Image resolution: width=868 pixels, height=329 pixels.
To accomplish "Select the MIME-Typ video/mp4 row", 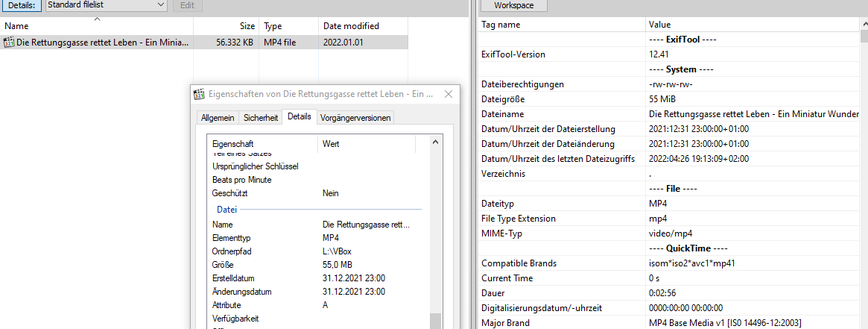I will pyautogui.click(x=669, y=234).
